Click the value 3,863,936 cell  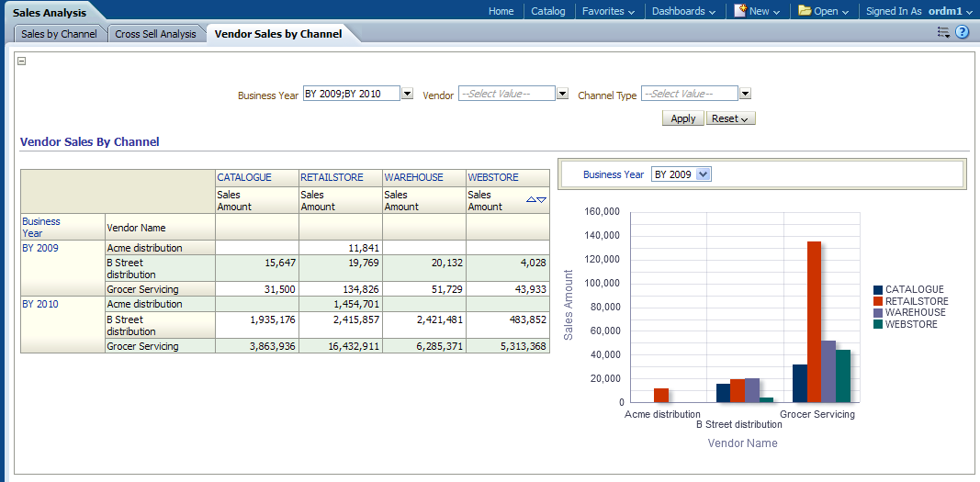(x=257, y=346)
